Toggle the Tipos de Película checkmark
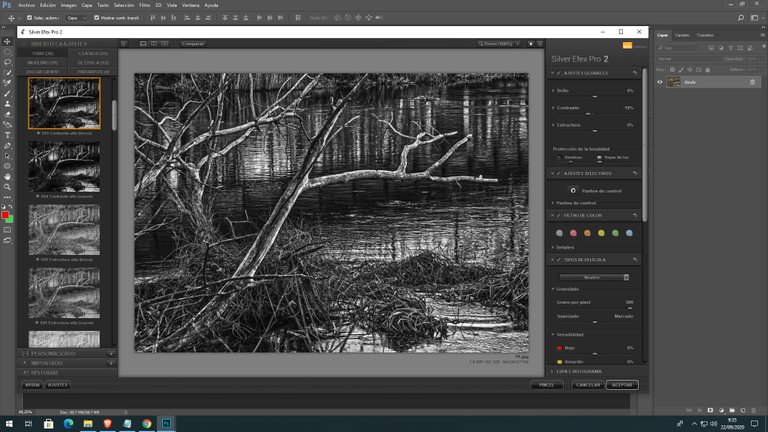Viewport: 768px width, 432px height. click(559, 260)
